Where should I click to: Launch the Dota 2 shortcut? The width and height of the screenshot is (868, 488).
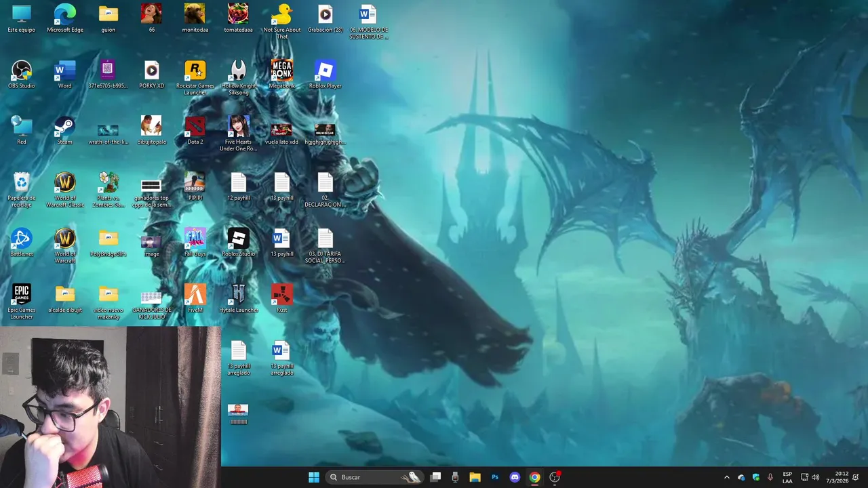195,130
